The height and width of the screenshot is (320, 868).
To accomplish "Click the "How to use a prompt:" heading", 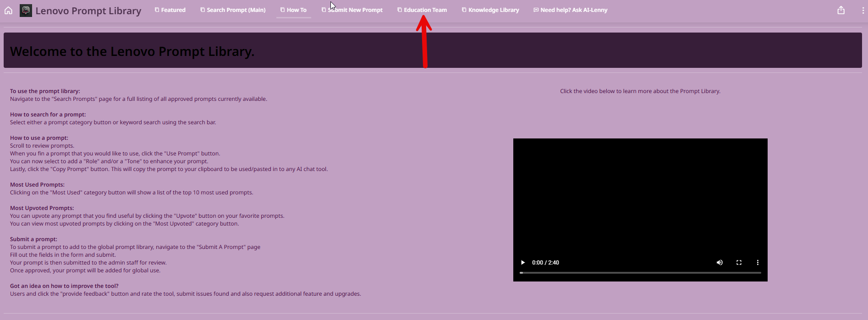I will click(39, 138).
